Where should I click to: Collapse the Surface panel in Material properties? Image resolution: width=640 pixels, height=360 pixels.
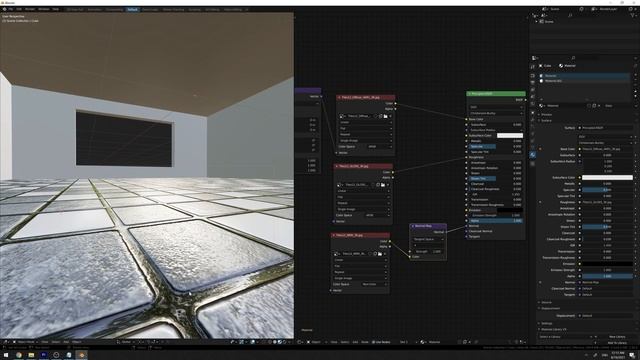pos(546,120)
